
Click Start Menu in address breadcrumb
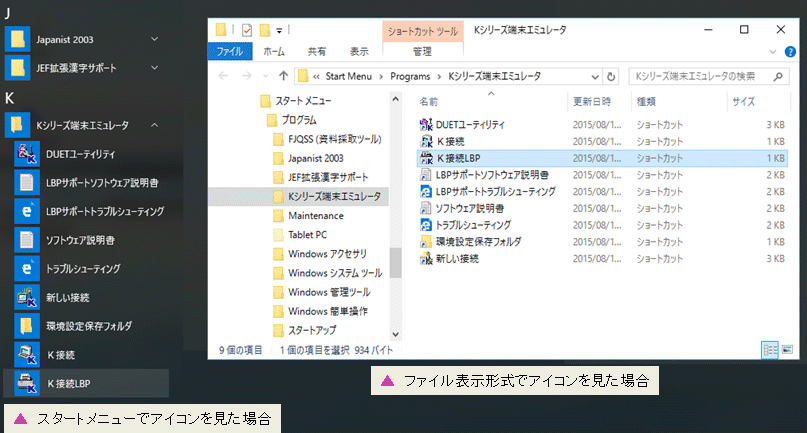click(348, 77)
